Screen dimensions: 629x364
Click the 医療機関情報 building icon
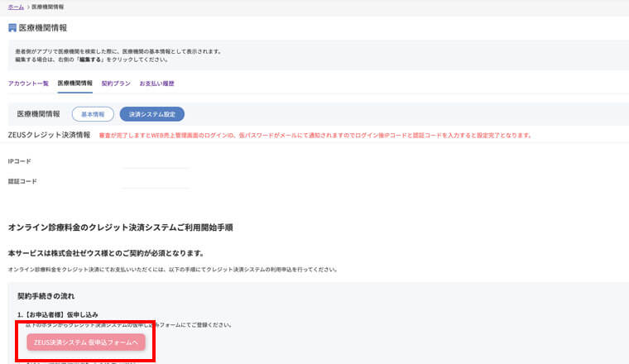(12, 27)
